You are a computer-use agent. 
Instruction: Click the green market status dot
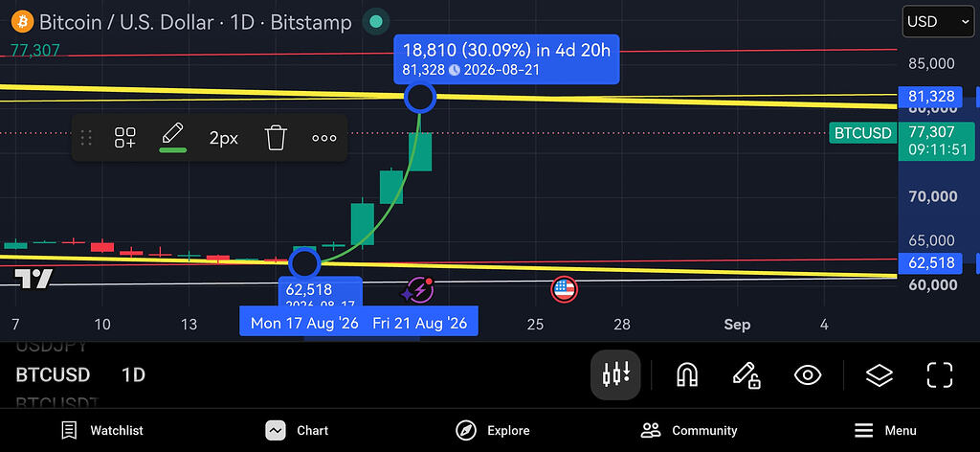376,22
